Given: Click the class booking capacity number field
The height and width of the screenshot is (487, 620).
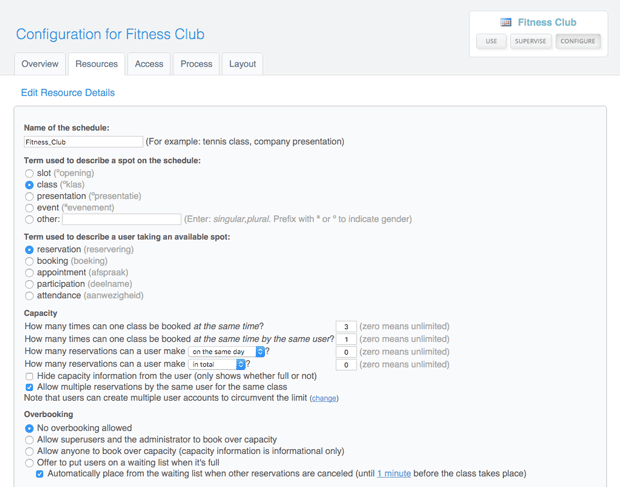Looking at the screenshot, I should (x=345, y=327).
